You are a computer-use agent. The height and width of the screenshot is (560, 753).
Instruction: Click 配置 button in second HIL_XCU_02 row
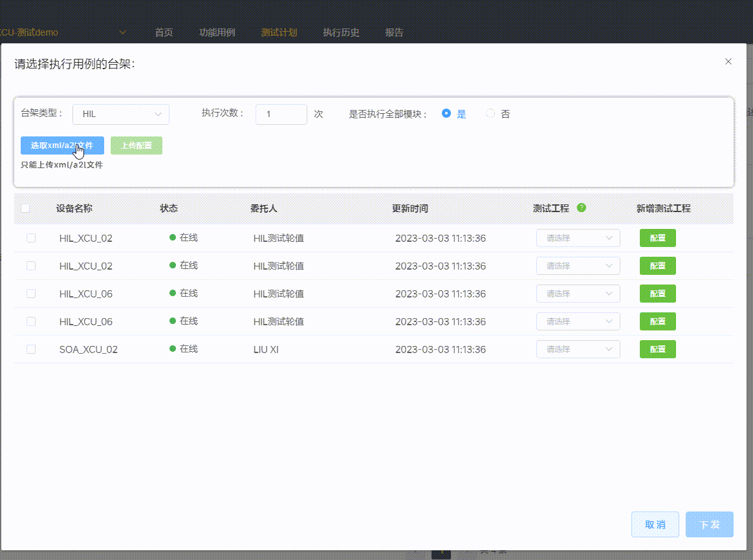pyautogui.click(x=658, y=266)
